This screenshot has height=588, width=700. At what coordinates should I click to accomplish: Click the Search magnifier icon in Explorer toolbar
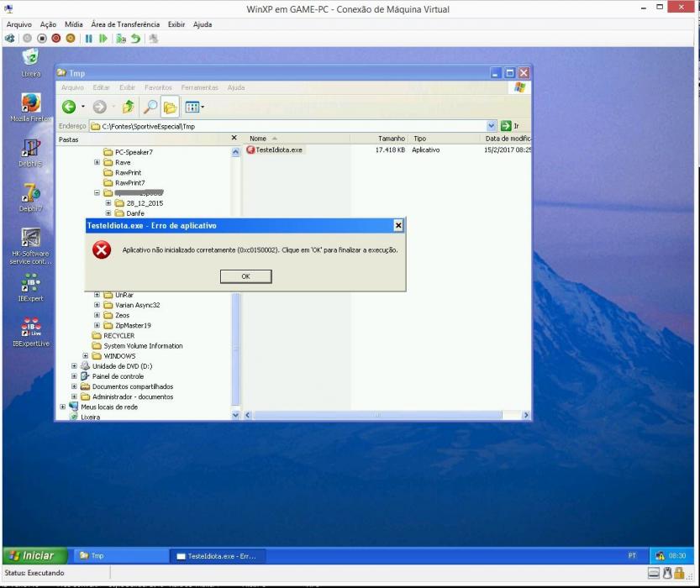pos(150,107)
